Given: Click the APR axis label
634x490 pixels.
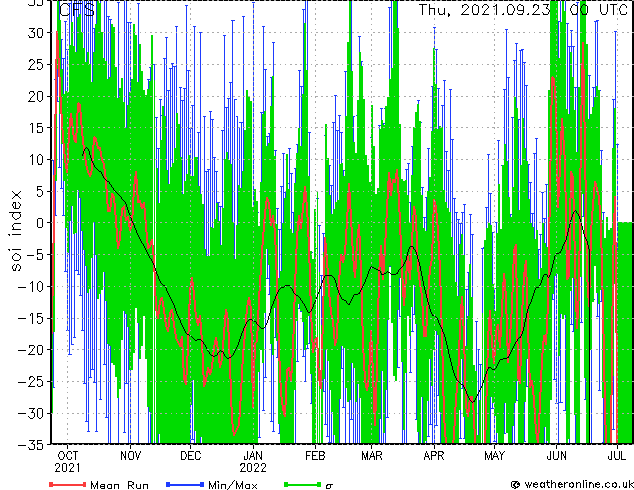Looking at the screenshot, I should pos(434,456).
